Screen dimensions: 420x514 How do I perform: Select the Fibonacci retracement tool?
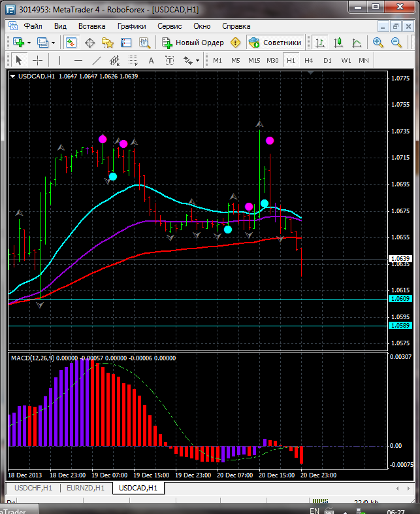134,60
